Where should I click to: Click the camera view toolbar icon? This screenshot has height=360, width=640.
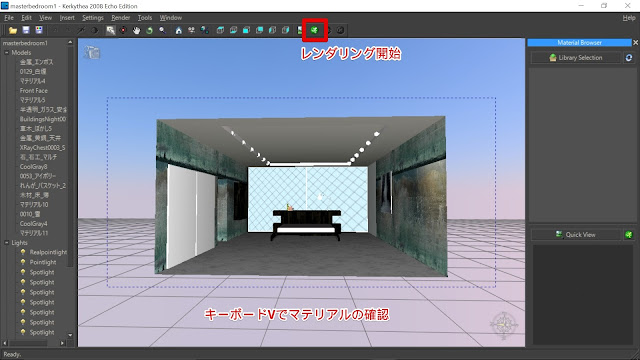tap(191, 30)
